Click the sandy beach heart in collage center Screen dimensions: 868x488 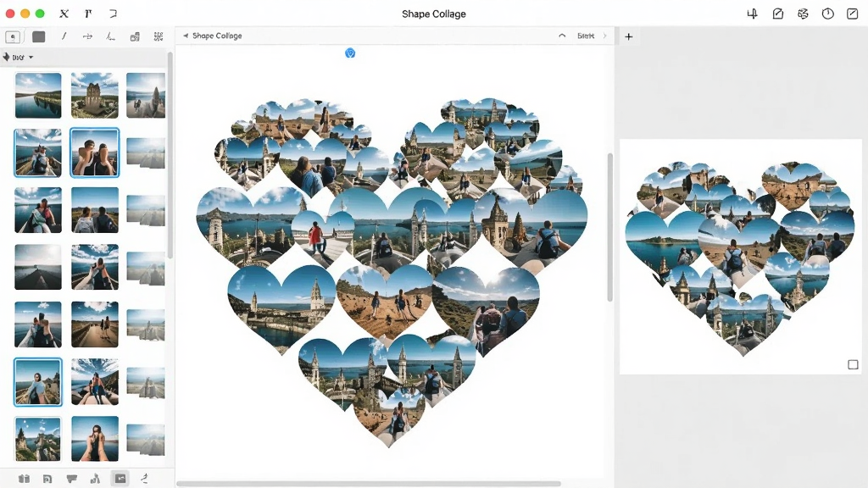click(x=385, y=302)
